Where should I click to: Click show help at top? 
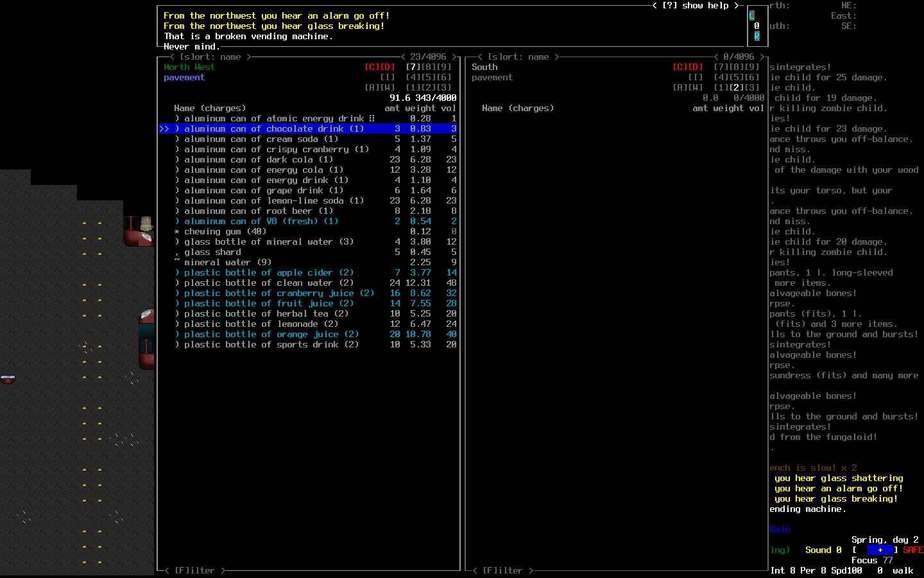pos(696,5)
